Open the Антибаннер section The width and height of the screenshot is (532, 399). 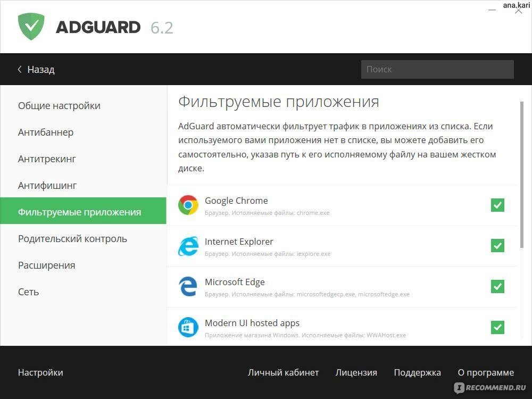pyautogui.click(x=83, y=132)
